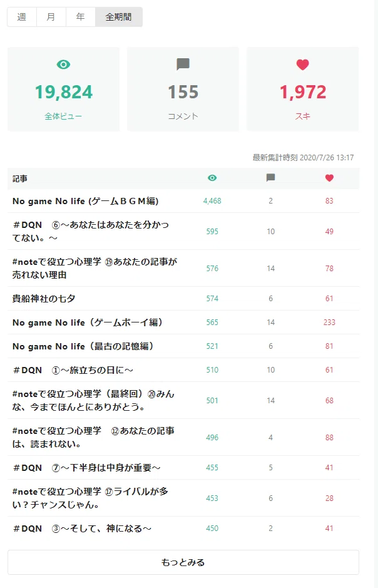Sort by comments via table header bubble icon
Viewport: 378px width, 588px height.
(270, 178)
